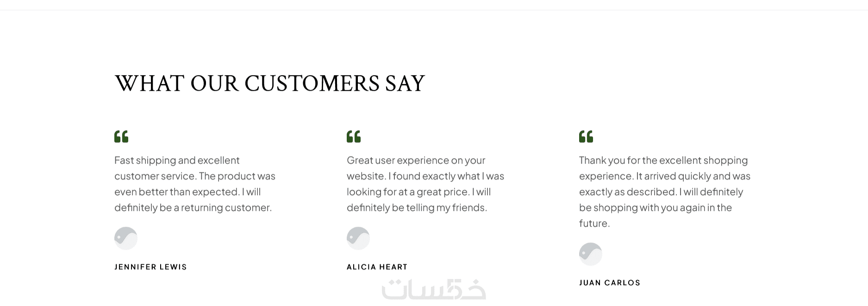Click the quote mark icon above Alicia Heart's testimonial
Image resolution: width=868 pixels, height=306 pixels.
pos(354,136)
